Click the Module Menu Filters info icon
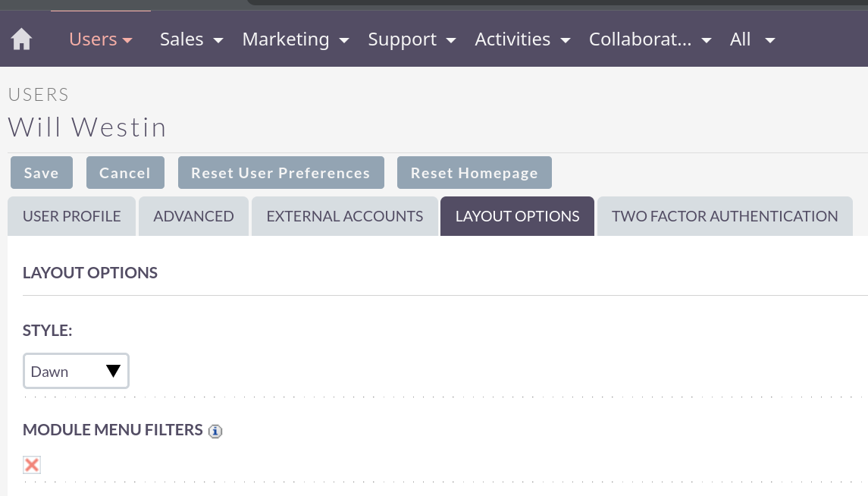The height and width of the screenshot is (496, 868). [215, 432]
